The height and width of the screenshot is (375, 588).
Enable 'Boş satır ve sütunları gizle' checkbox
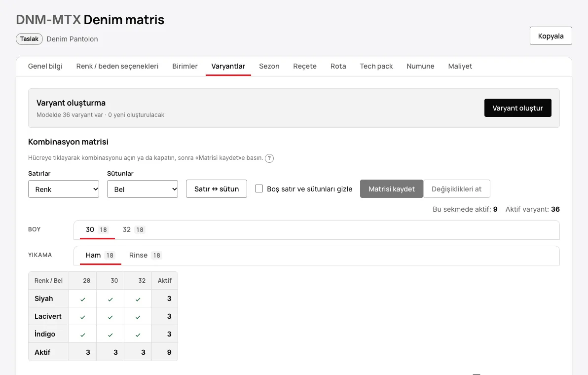coord(259,188)
